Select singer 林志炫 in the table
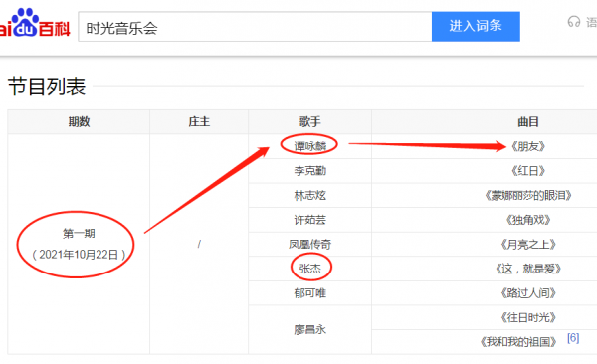597x364 pixels. click(309, 195)
